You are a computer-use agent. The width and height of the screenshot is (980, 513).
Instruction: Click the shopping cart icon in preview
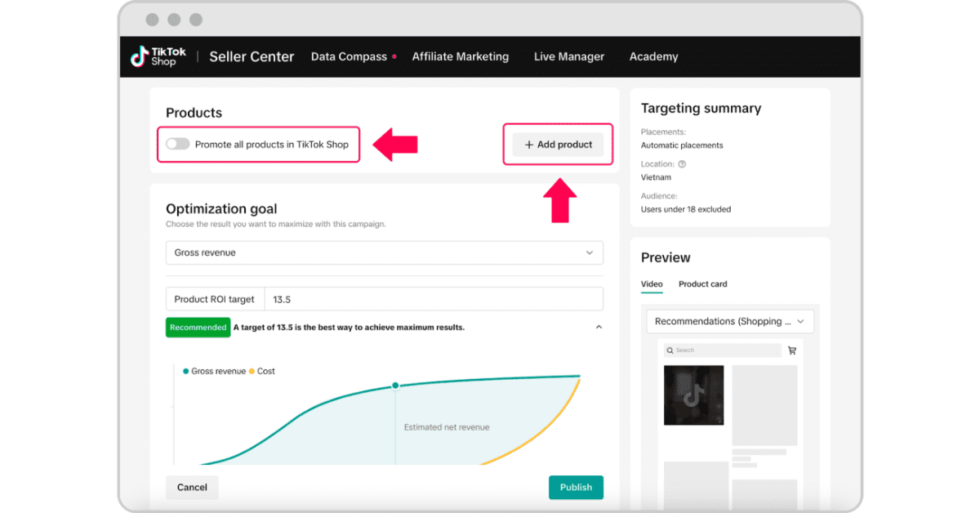pyautogui.click(x=791, y=350)
